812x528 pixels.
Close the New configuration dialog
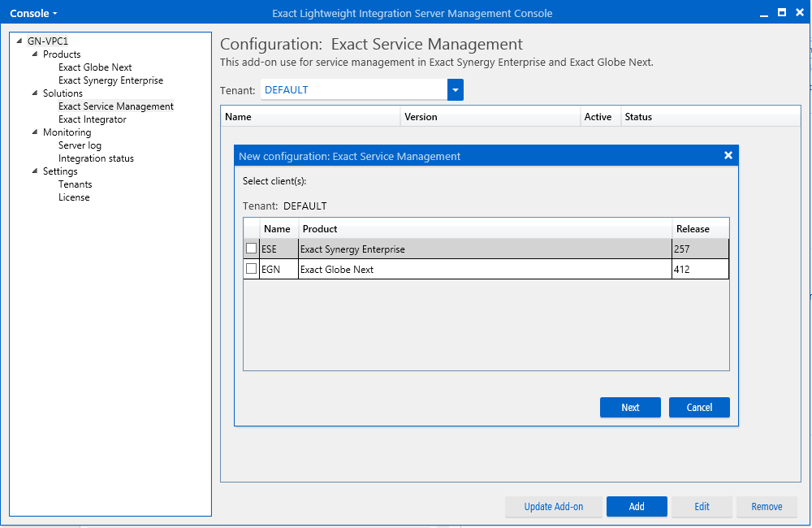[728, 155]
